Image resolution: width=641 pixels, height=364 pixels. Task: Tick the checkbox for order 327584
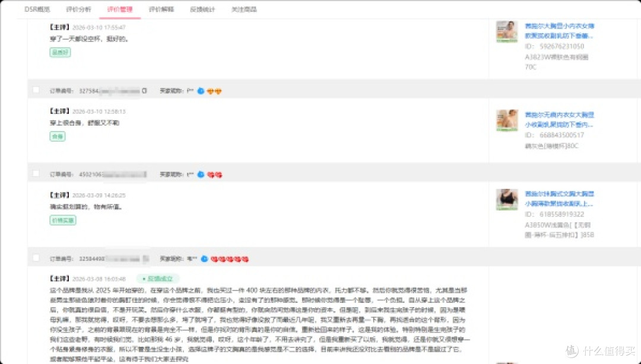[36, 90]
